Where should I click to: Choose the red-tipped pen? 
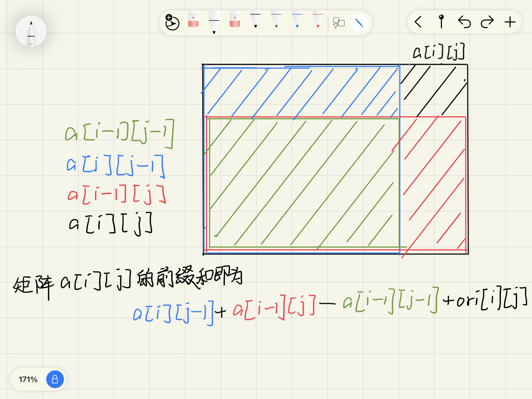(318, 20)
